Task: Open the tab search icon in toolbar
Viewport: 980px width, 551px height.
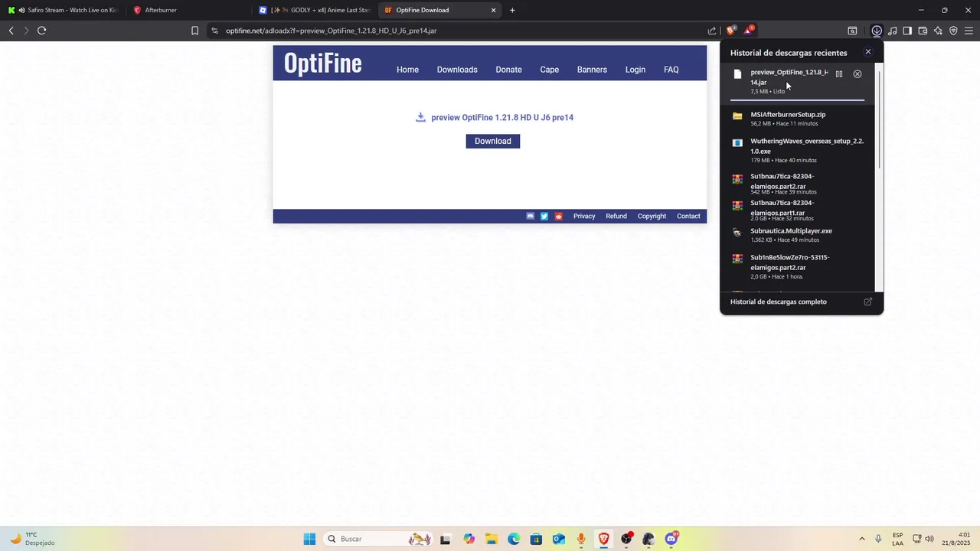Action: click(852, 31)
